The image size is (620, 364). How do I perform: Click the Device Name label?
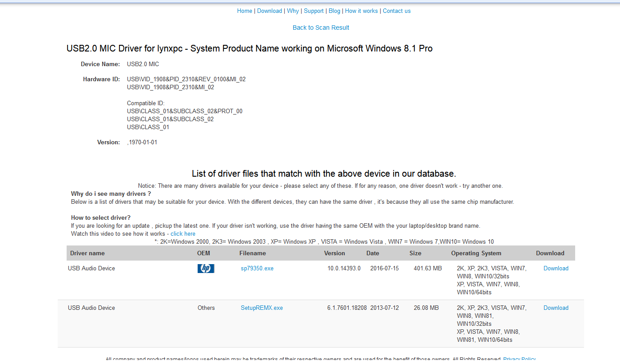(100, 64)
